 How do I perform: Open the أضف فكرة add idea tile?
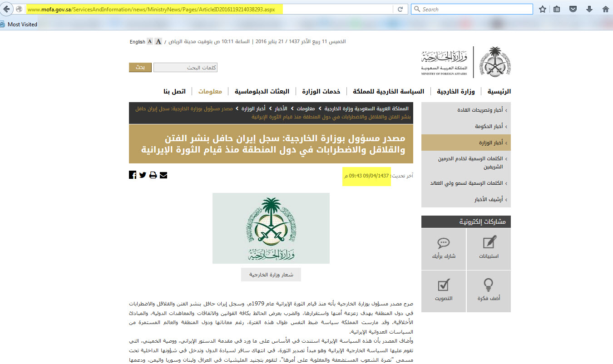coord(489,291)
